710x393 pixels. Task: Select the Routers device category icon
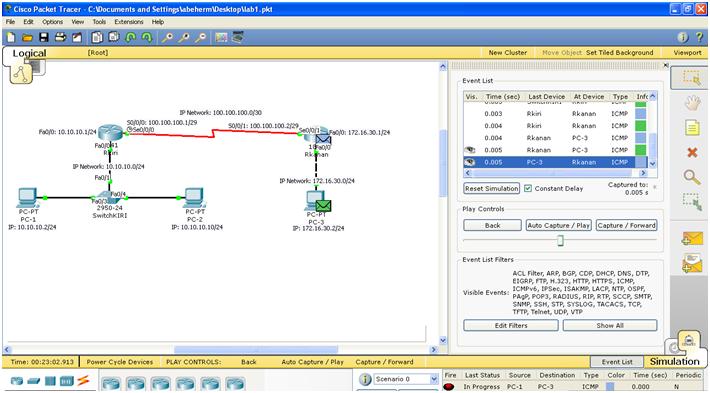click(x=16, y=381)
